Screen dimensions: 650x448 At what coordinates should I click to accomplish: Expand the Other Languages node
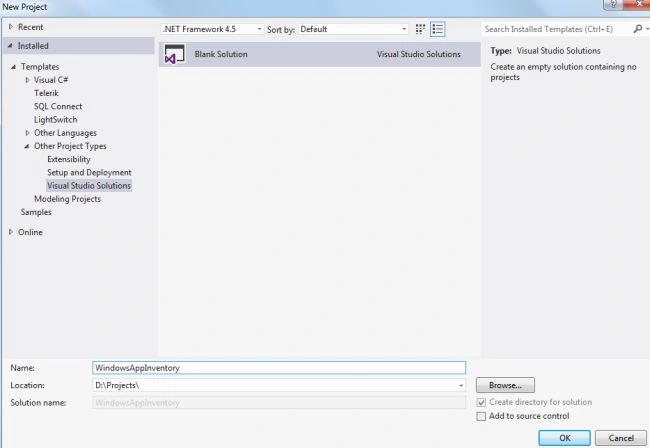(27, 133)
